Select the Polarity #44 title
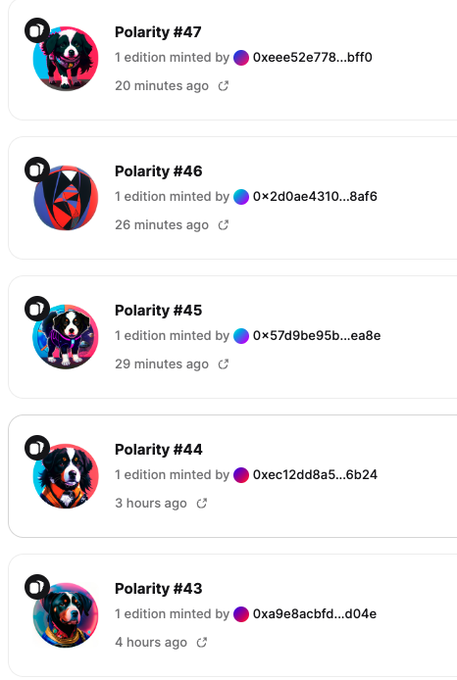 click(158, 450)
